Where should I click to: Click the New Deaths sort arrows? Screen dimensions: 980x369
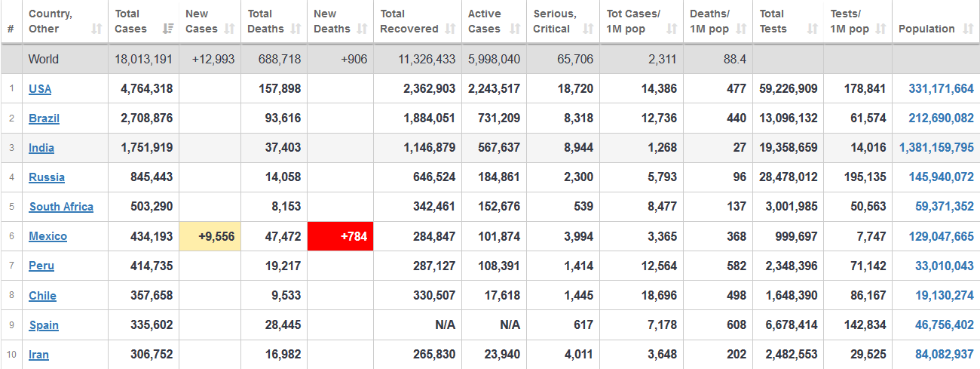pos(363,29)
